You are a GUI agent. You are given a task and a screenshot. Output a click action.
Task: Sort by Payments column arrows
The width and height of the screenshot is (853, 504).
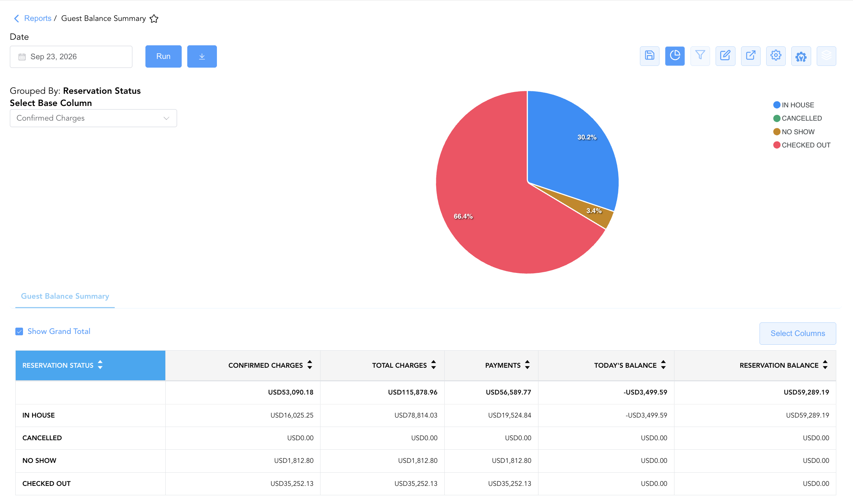(527, 365)
